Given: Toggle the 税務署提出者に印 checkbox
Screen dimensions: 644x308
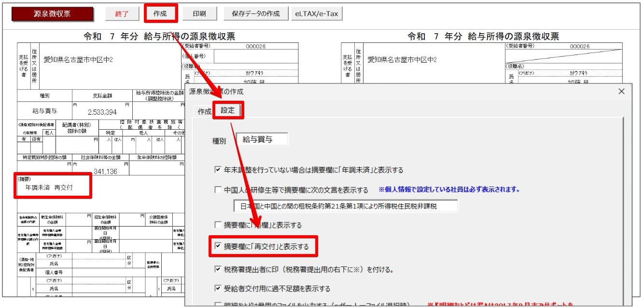Looking at the screenshot, I should 218,269.
